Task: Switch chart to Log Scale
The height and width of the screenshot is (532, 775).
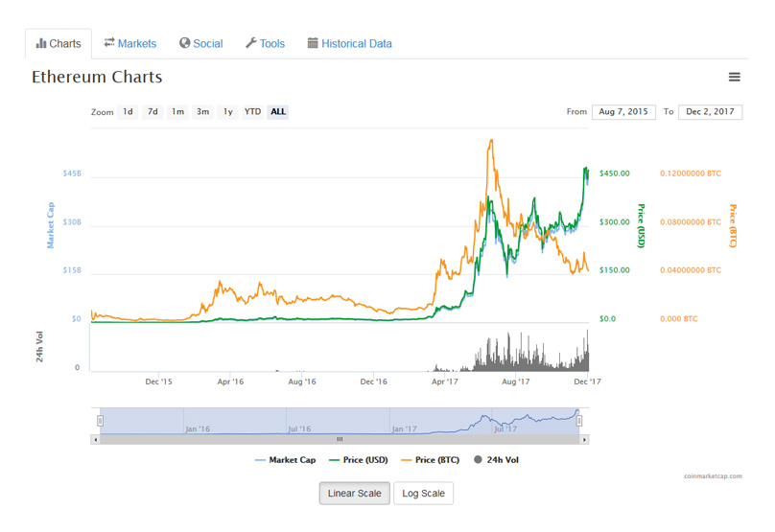Action: [x=424, y=494]
